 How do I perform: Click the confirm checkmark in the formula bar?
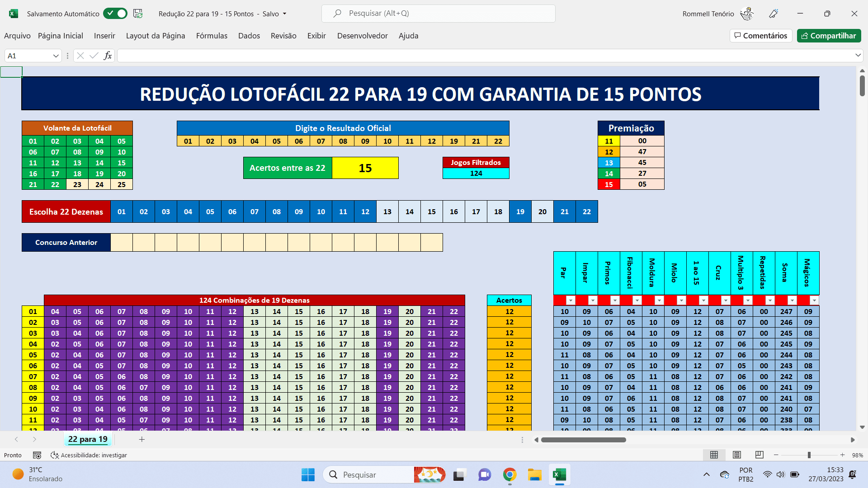(x=94, y=56)
